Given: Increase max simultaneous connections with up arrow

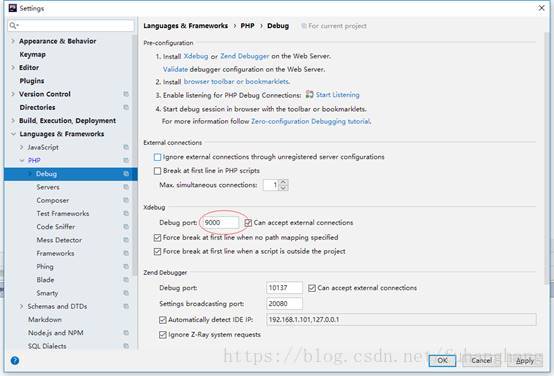Looking at the screenshot, I should pyautogui.click(x=283, y=182).
